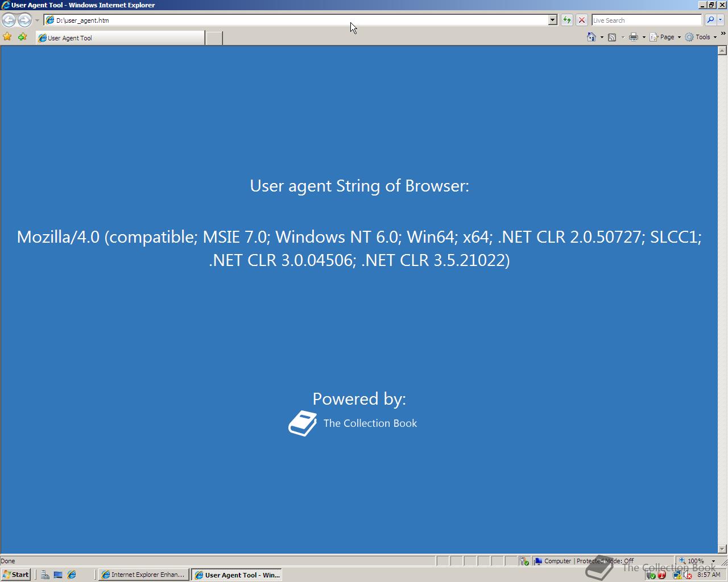Screen dimensions: 728x582
Task: Expand the Print options dropdown arrow
Action: 644,37
